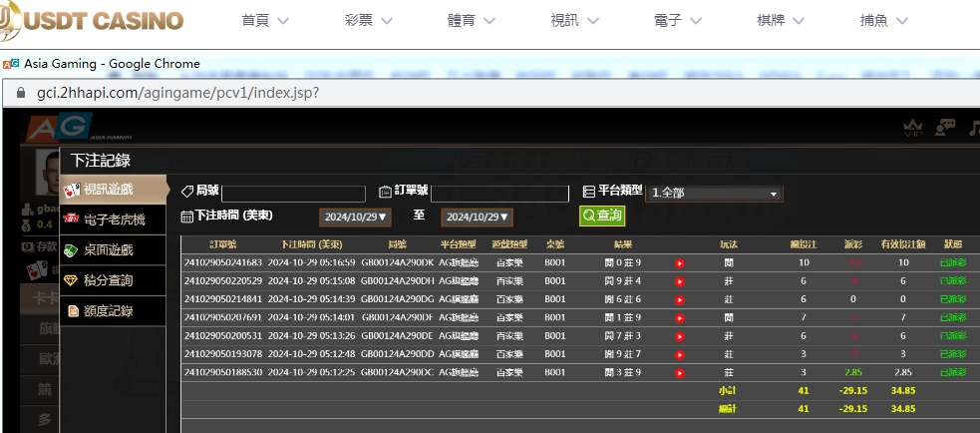Open the 平台類型 dropdown
Viewport: 980px width, 433px height.
(714, 194)
